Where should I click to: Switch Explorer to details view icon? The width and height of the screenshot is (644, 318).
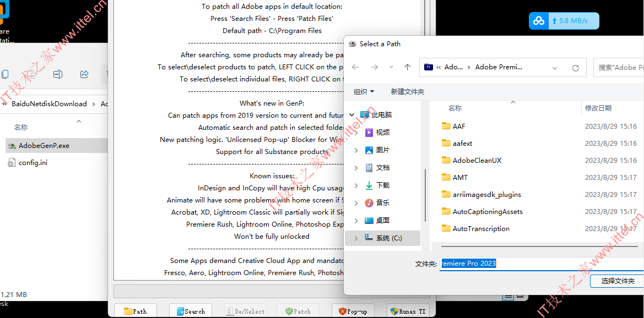[x=508, y=296]
